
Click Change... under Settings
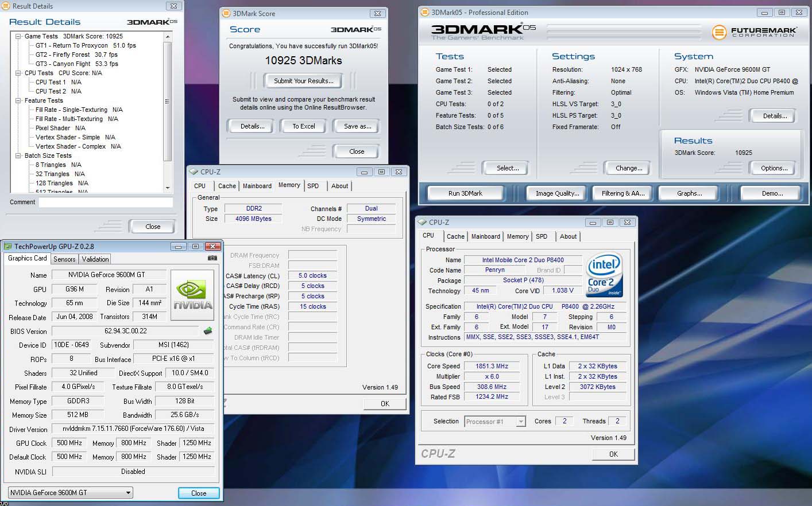(629, 168)
